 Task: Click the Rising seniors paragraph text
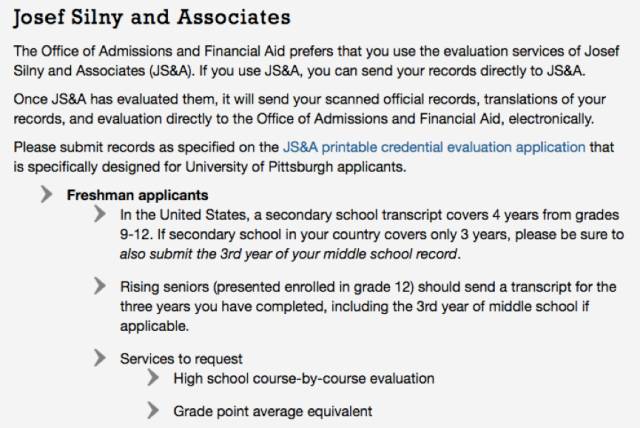[368, 306]
